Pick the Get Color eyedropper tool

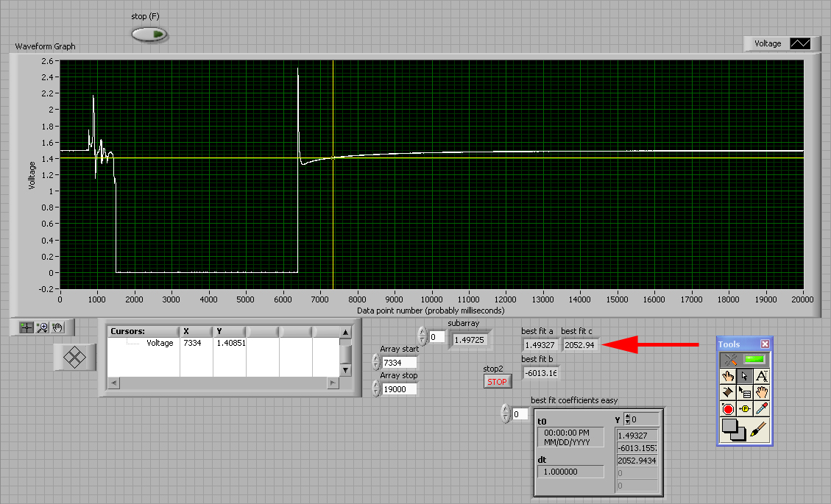pos(762,409)
